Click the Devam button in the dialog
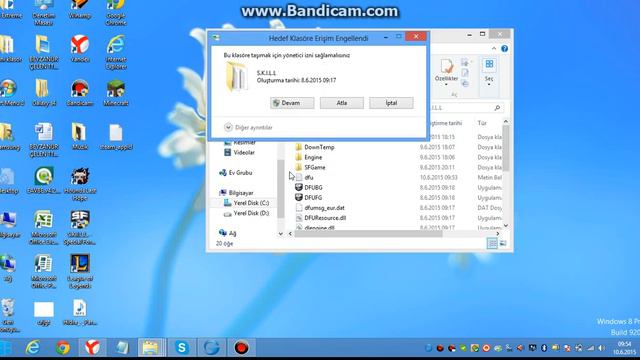640x360 pixels. pyautogui.click(x=292, y=103)
